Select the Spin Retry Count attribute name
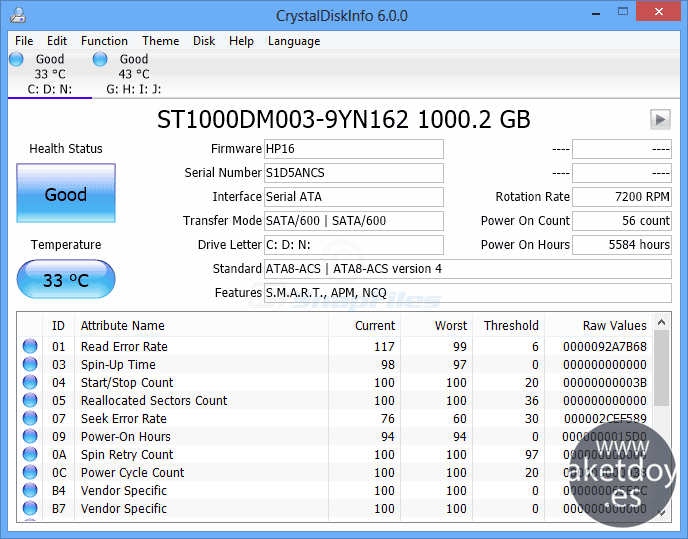The height and width of the screenshot is (539, 688). (x=127, y=455)
